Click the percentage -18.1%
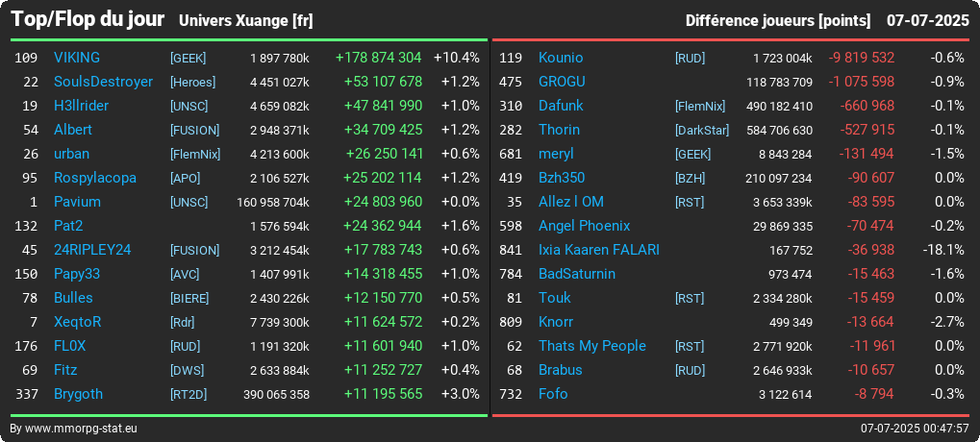The height and width of the screenshot is (442, 980). [943, 250]
